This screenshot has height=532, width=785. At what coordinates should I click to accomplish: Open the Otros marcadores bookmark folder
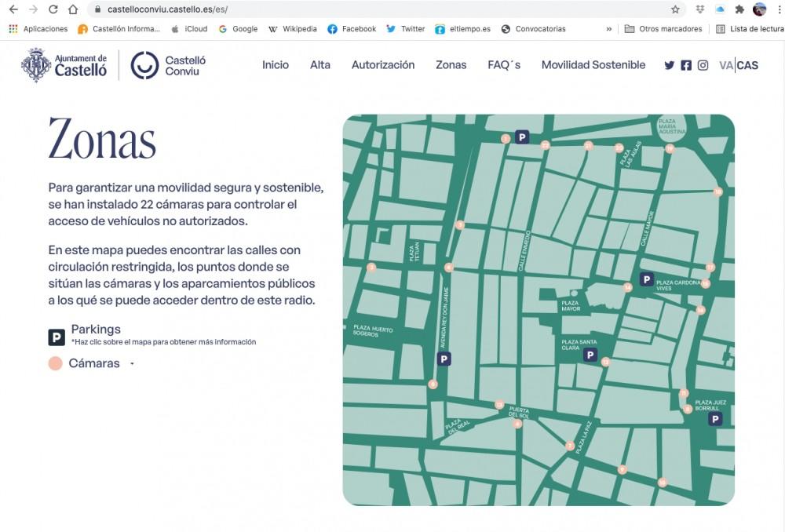pyautogui.click(x=663, y=29)
